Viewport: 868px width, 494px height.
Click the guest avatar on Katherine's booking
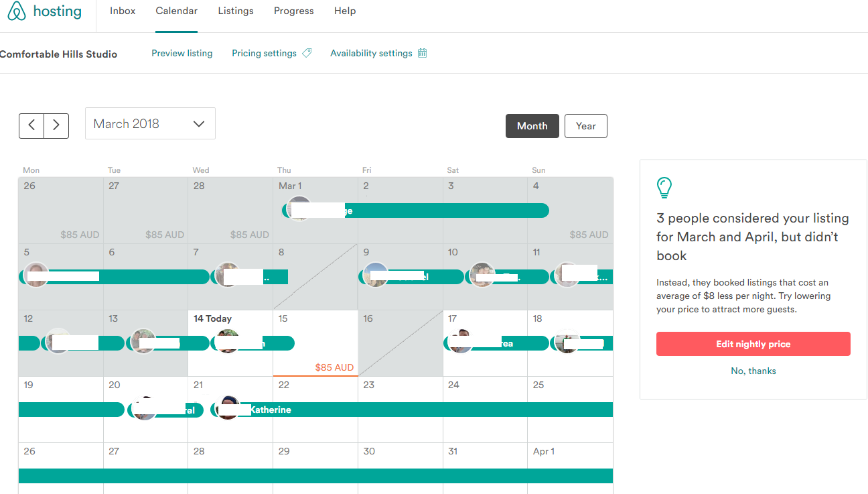tap(228, 408)
